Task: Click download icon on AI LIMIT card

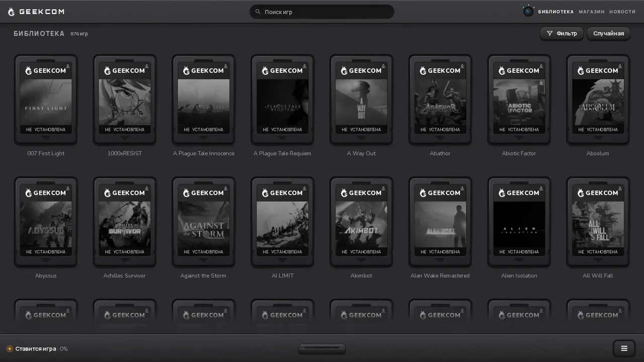Action: click(x=304, y=188)
